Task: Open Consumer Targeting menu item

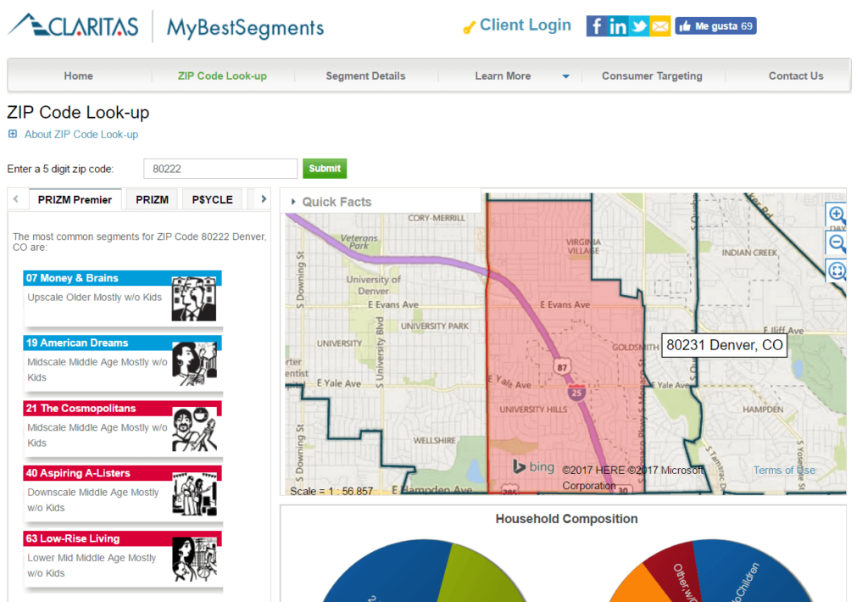Action: click(x=652, y=75)
